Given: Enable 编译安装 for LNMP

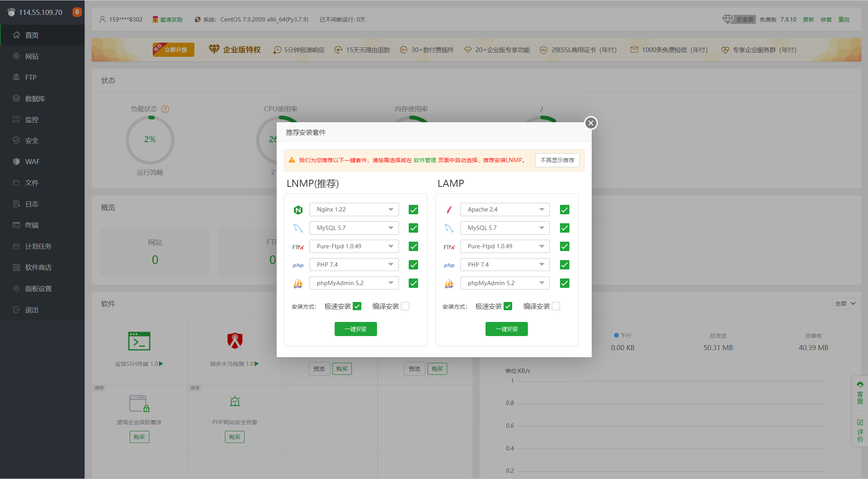Looking at the screenshot, I should 405,306.
